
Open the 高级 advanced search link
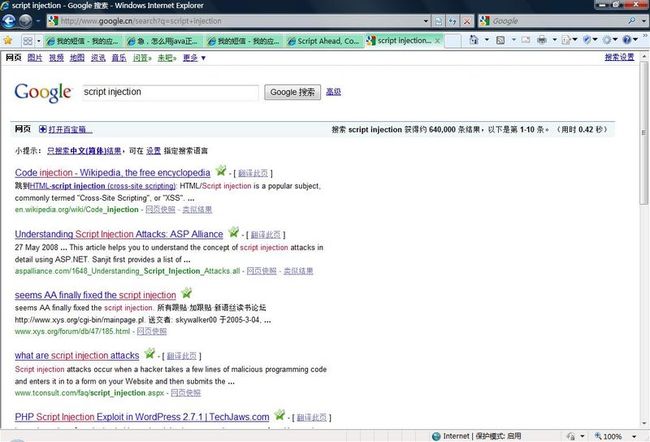(333, 92)
